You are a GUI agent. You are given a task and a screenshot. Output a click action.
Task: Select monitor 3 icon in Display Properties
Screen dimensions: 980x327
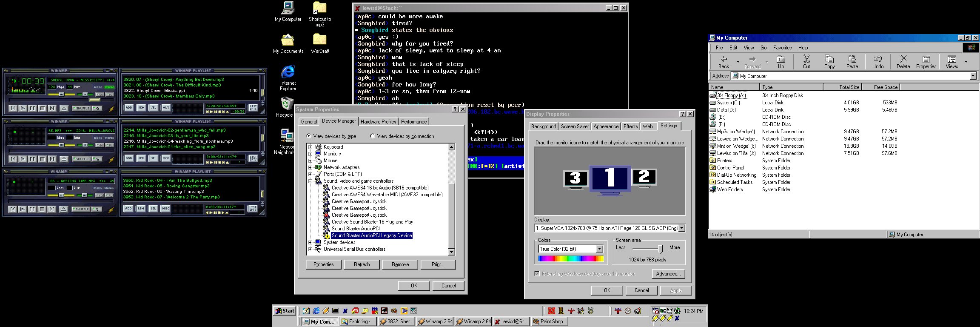point(575,179)
